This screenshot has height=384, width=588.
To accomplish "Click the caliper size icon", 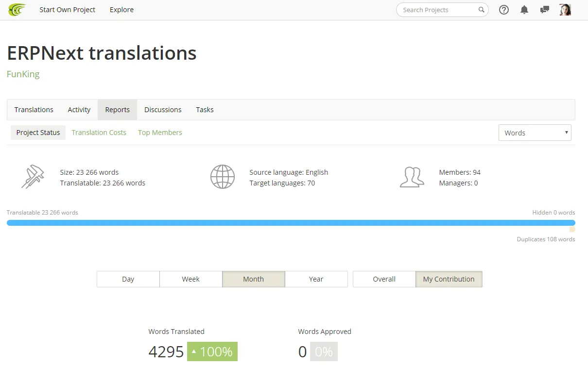I will (33, 177).
